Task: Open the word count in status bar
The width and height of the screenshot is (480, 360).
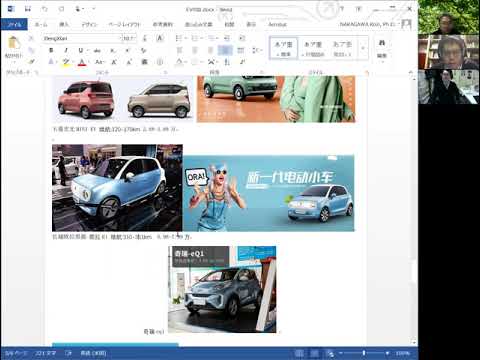Action: click(x=46, y=353)
